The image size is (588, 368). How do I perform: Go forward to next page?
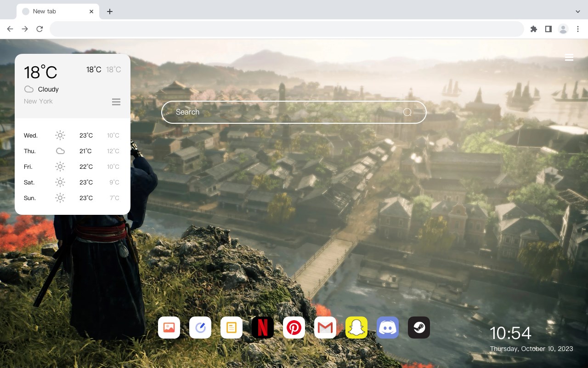[x=25, y=29]
